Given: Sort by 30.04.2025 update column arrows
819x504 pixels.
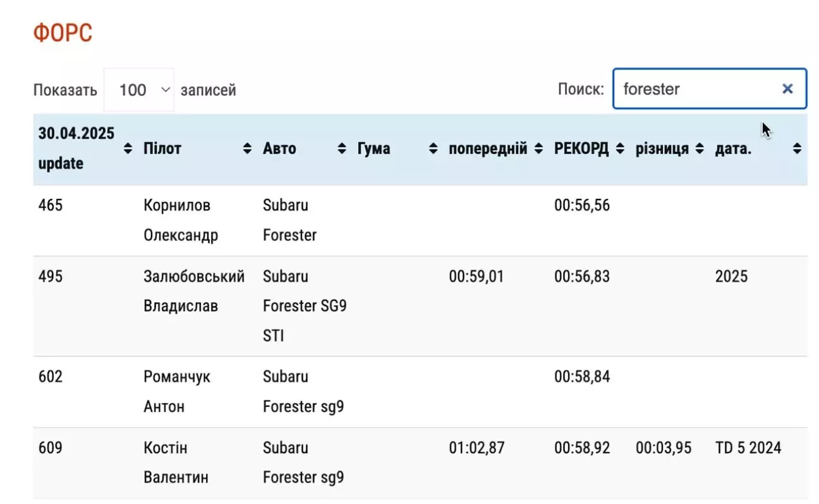Looking at the screenshot, I should tap(128, 149).
